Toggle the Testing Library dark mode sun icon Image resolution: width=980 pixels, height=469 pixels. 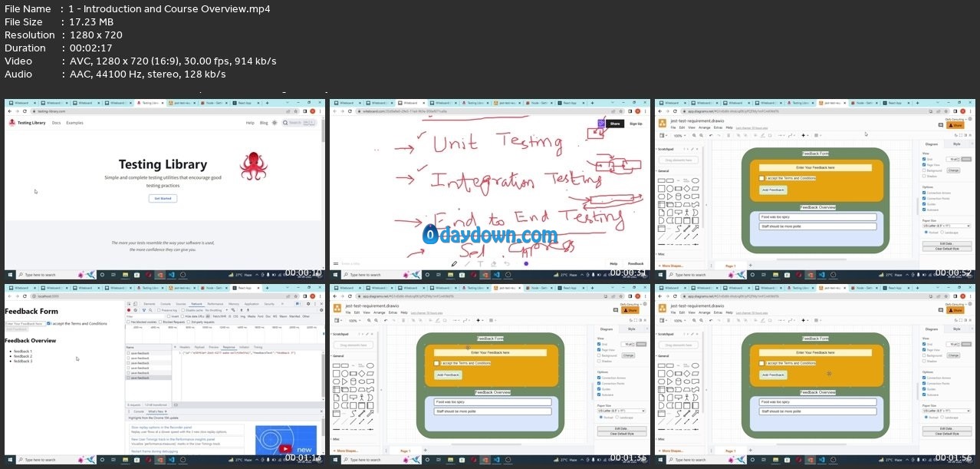(275, 123)
